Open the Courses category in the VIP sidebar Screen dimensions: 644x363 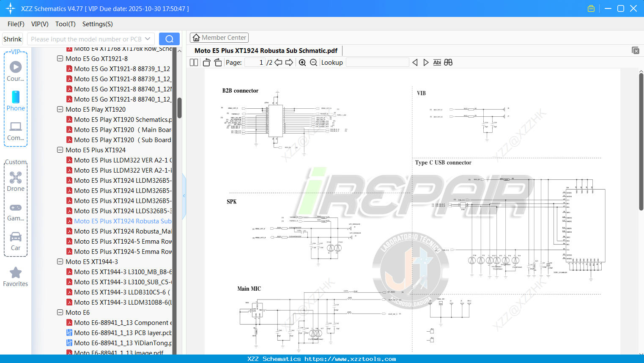point(16,71)
